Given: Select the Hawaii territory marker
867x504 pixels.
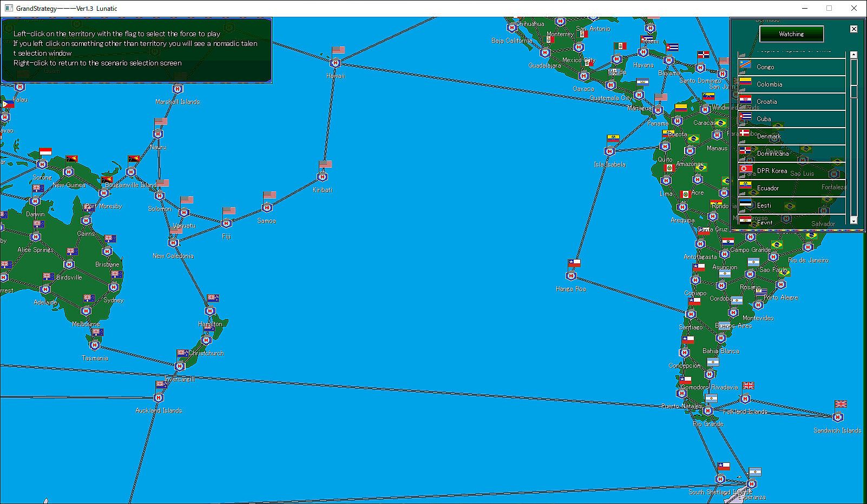Looking at the screenshot, I should click(336, 63).
